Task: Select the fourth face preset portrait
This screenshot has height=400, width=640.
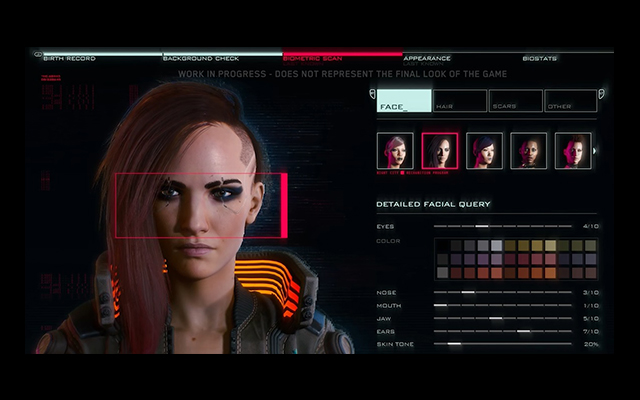Action: pyautogui.click(x=528, y=151)
